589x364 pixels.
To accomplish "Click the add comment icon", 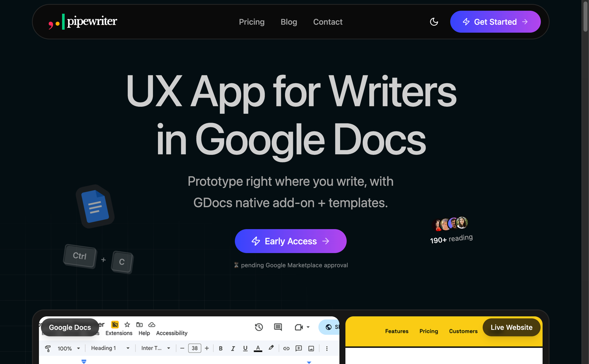I will point(299,349).
